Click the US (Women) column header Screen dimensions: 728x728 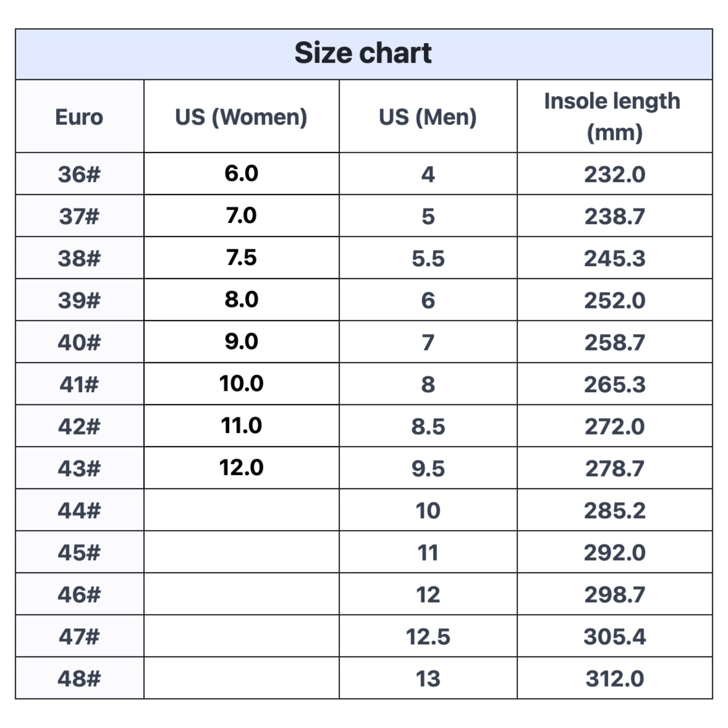click(241, 117)
